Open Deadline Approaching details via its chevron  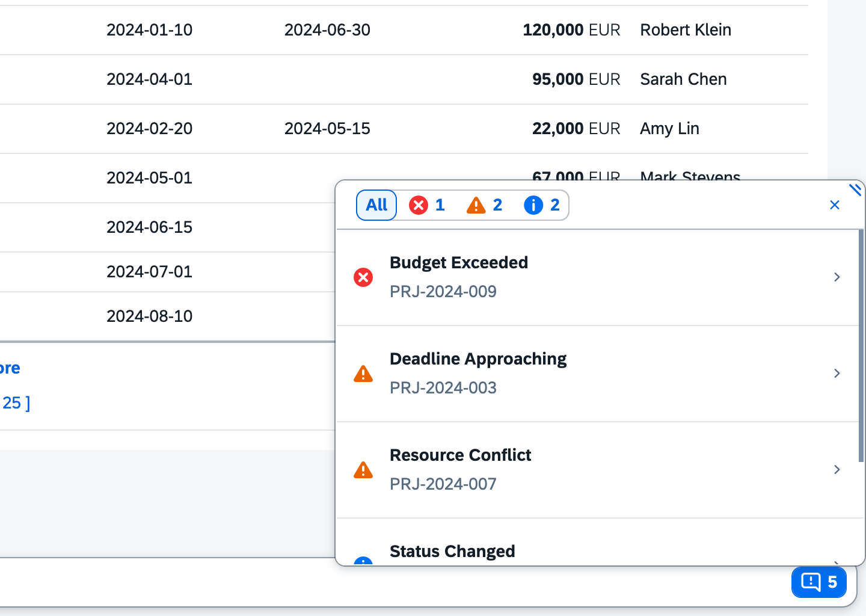(837, 374)
